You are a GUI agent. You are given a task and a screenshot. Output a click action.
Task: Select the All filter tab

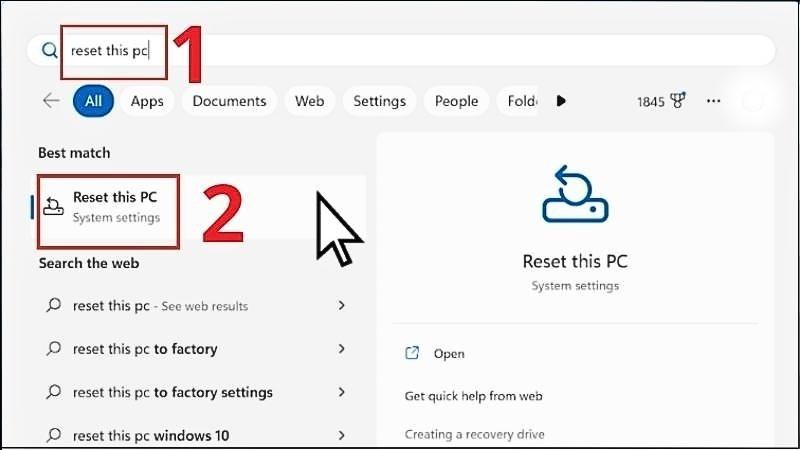(x=93, y=101)
